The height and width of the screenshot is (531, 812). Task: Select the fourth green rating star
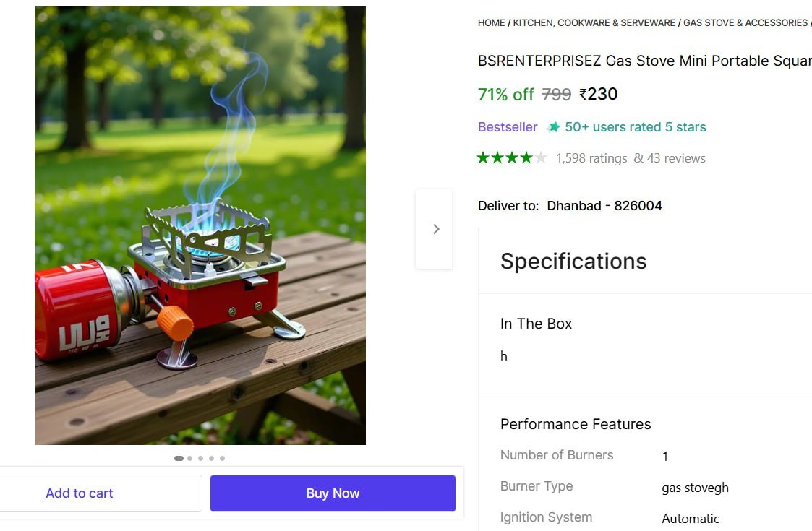coord(527,157)
